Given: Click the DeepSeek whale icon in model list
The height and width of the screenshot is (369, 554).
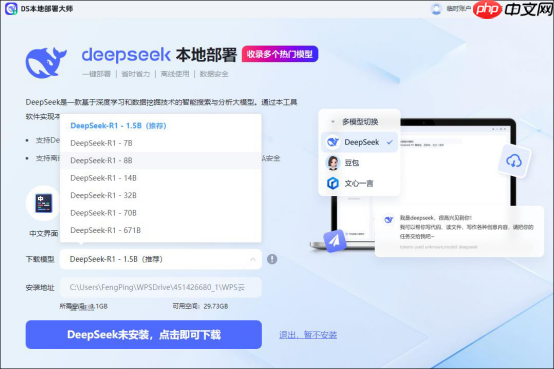Looking at the screenshot, I should (333, 142).
